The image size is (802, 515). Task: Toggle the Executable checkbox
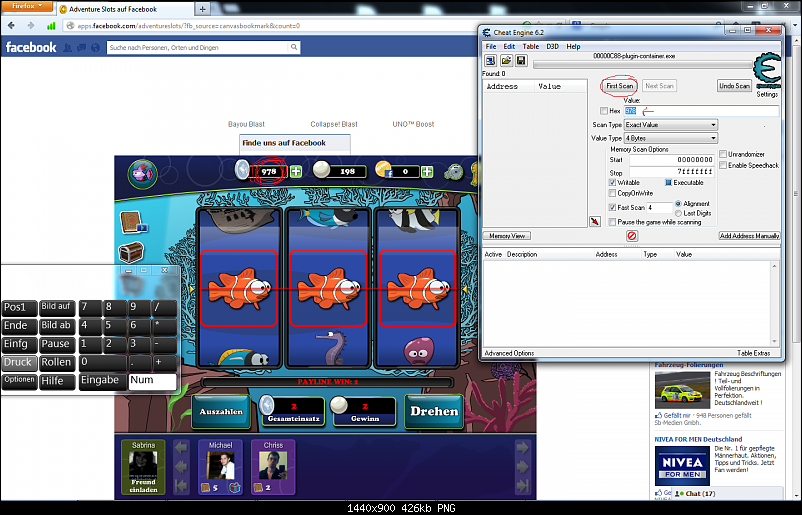pos(669,183)
